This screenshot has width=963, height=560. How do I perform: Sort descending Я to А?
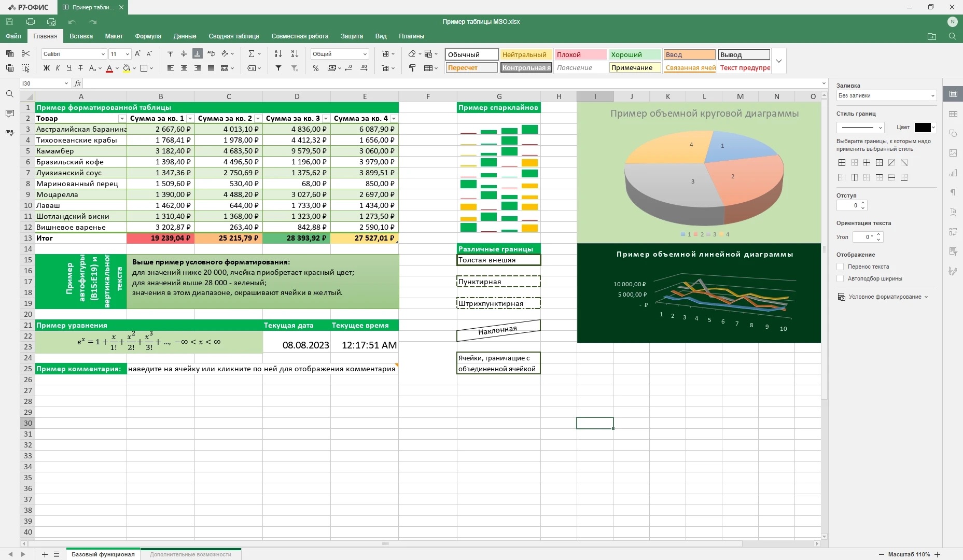(295, 53)
